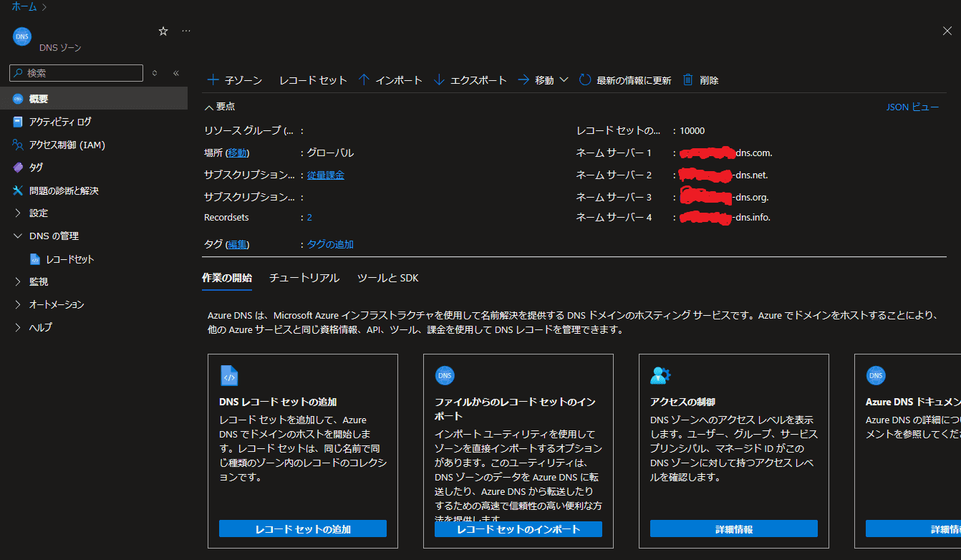Switch to the チュートリアル tab
This screenshot has width=961, height=560.
[304, 278]
